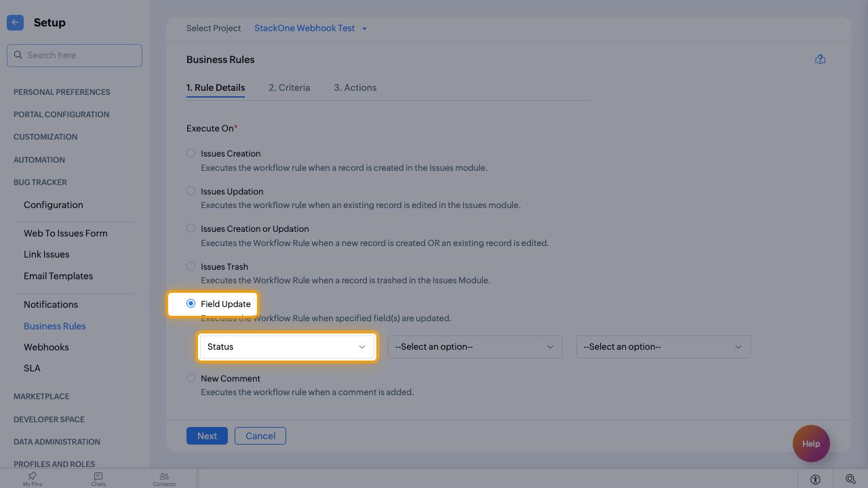Click the Cancel button
This screenshot has height=488, width=868.
click(260, 436)
